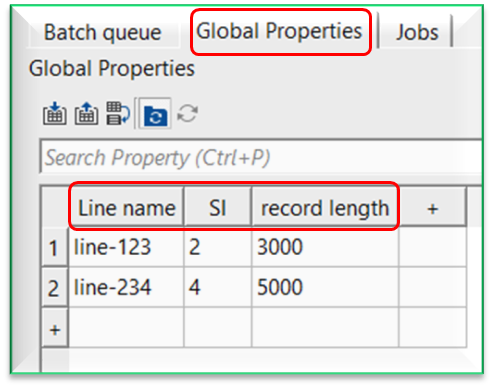
Task: Click record length value 5000
Action: pyautogui.click(x=325, y=287)
